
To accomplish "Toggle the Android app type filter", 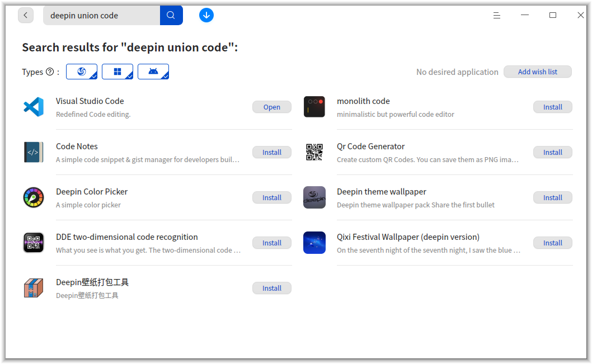I will (153, 72).
